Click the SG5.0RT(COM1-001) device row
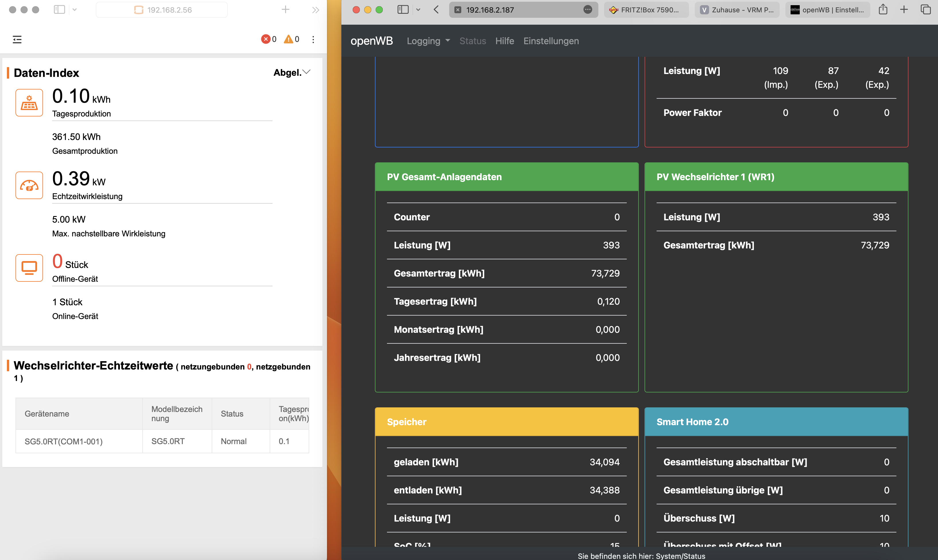This screenshot has height=560, width=938. click(x=63, y=441)
